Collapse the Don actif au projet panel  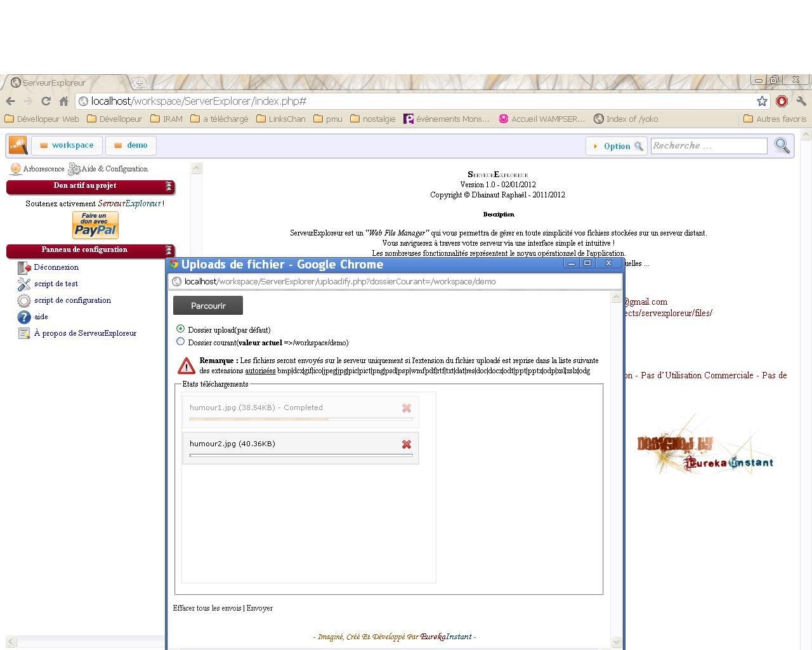tap(168, 186)
